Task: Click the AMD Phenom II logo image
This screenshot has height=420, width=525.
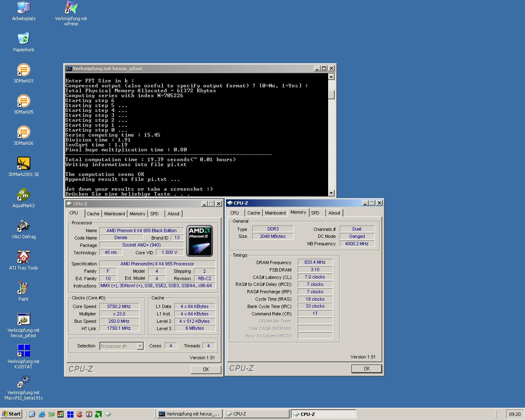Action: [200, 241]
